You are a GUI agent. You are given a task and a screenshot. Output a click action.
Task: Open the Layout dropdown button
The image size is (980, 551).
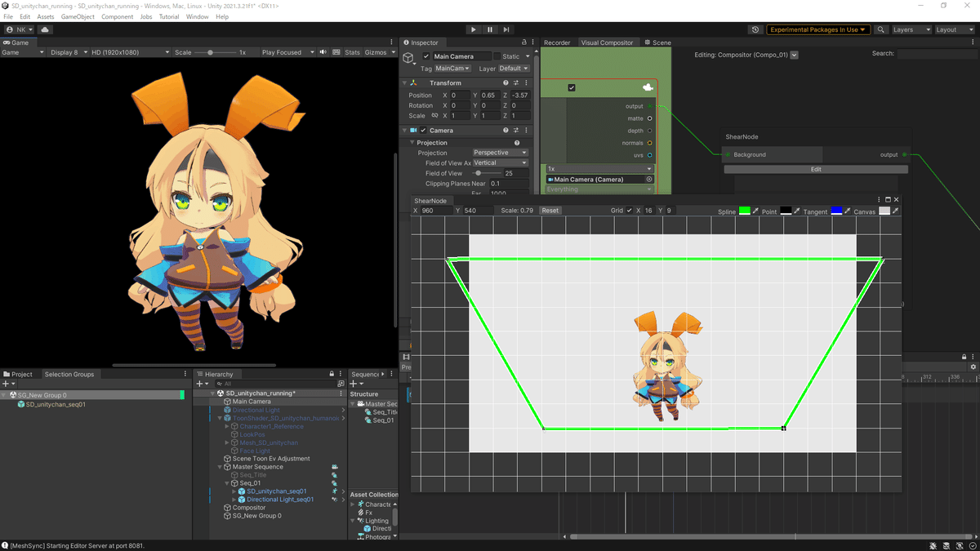point(954,29)
